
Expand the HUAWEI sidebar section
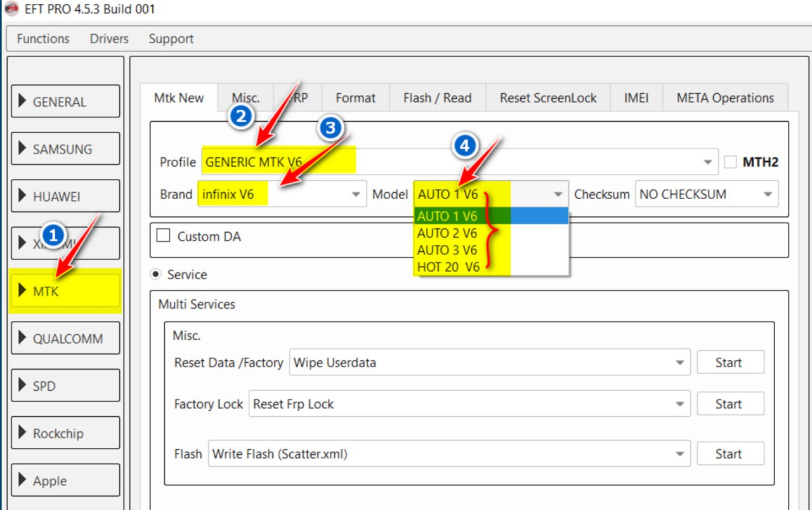coord(65,197)
